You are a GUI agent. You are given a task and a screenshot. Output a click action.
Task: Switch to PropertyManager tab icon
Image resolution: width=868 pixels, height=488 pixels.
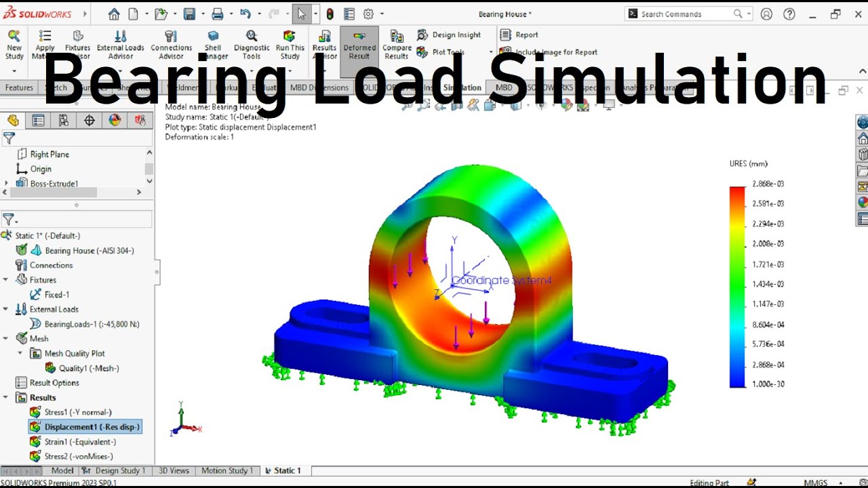click(x=38, y=121)
